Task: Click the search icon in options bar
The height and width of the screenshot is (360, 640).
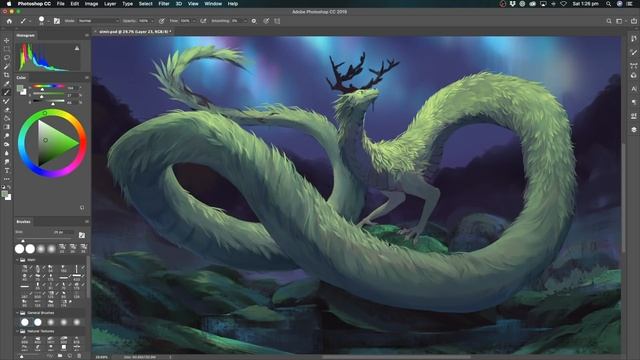Action: click(609, 21)
